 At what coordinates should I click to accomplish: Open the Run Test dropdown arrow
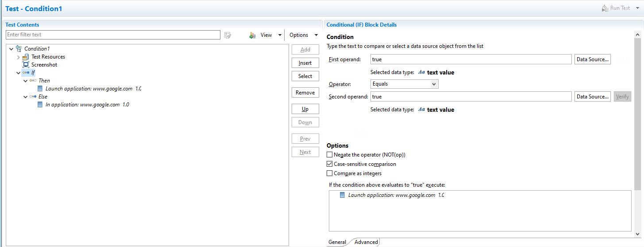637,8
